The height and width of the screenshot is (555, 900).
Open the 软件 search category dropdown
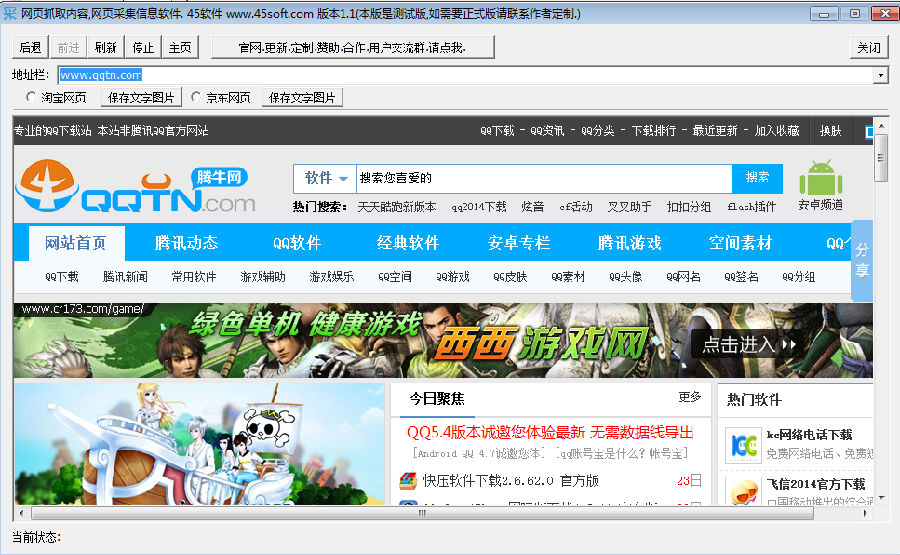326,178
